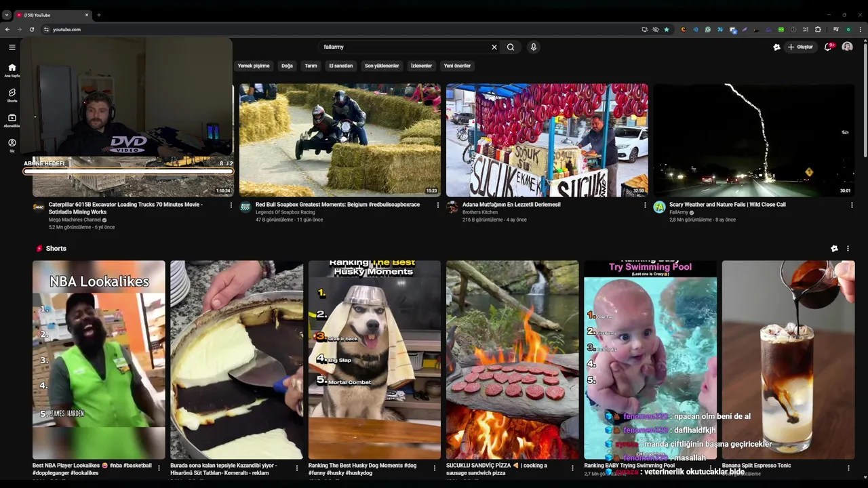Select the Yemek pişirme filter chip
This screenshot has width=868, height=488.
[x=254, y=66]
